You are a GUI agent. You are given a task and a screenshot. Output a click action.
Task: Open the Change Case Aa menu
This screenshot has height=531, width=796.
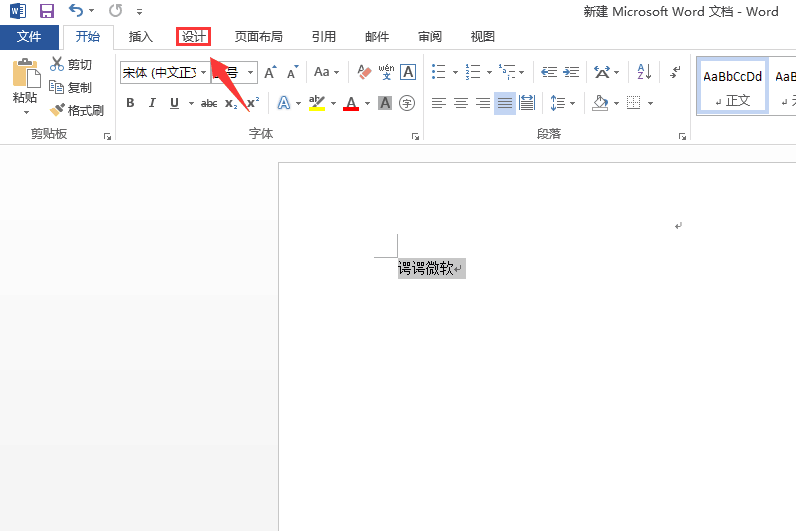pos(326,72)
